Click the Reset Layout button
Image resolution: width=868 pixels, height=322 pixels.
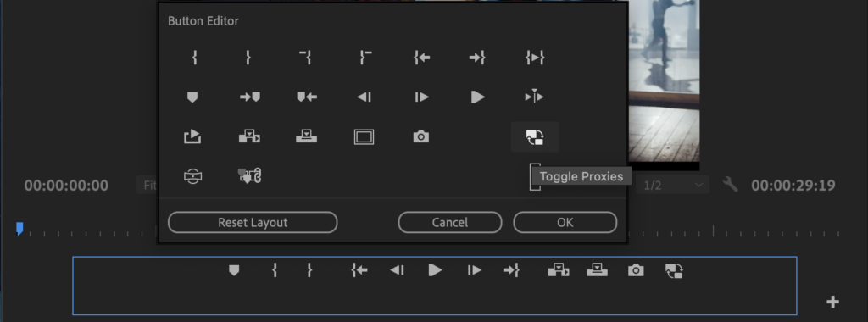click(x=253, y=222)
